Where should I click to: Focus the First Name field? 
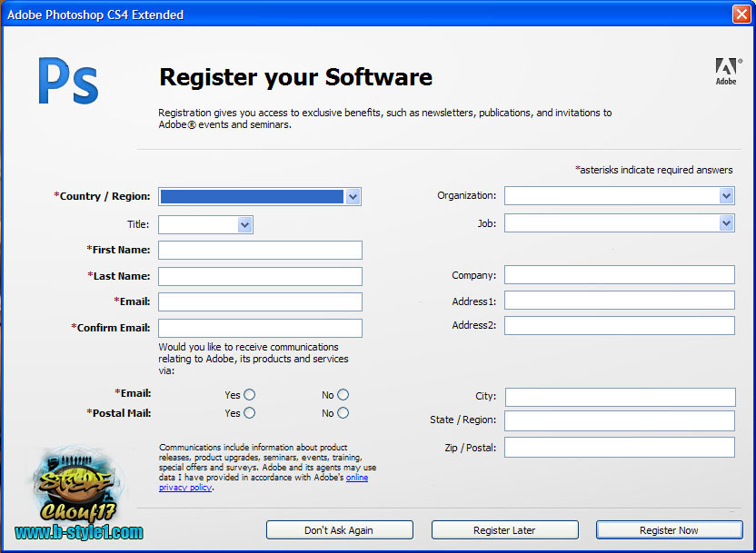click(x=261, y=250)
